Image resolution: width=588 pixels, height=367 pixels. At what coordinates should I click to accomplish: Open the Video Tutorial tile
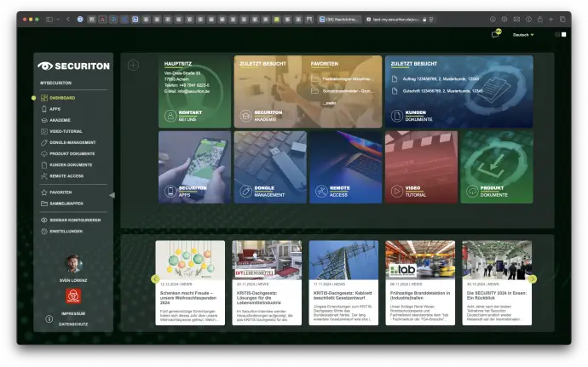pyautogui.click(x=420, y=167)
